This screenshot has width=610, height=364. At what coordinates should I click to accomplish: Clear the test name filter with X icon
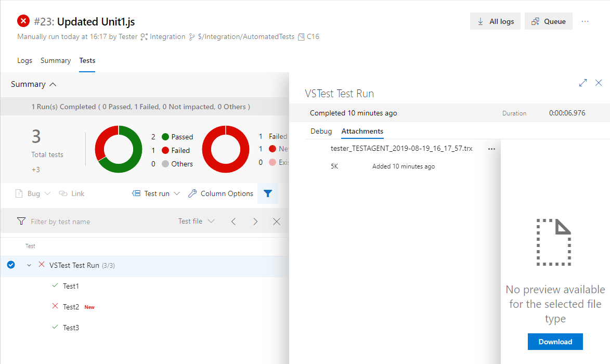276,221
